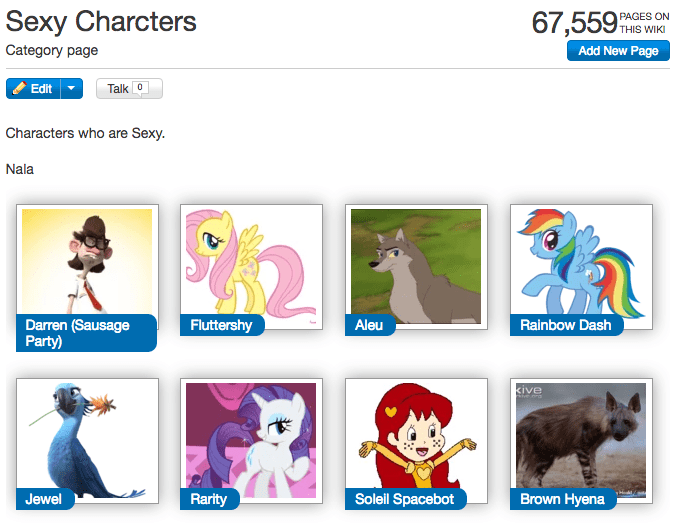678x532 pixels.
Task: Click the Add New Page button
Action: tap(618, 51)
